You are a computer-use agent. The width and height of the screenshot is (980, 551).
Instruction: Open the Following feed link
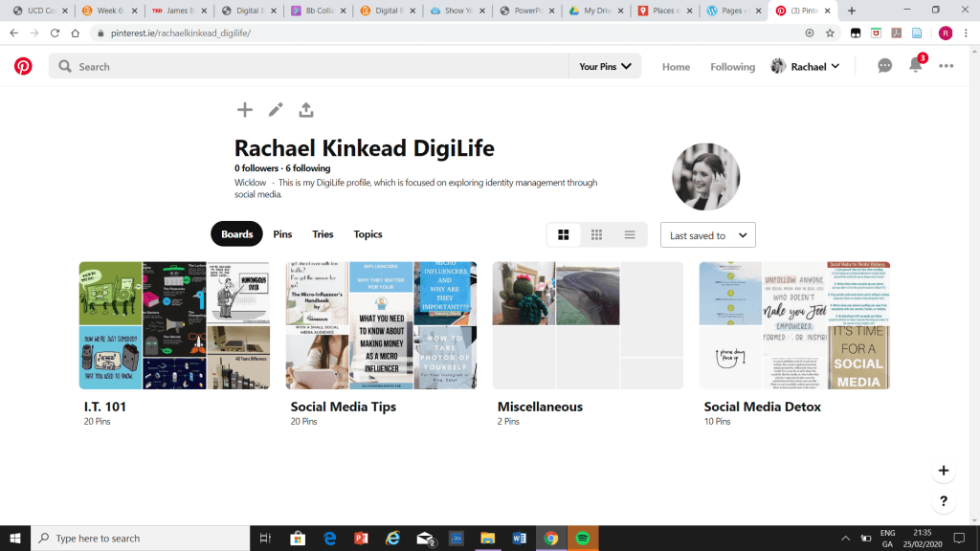click(732, 67)
